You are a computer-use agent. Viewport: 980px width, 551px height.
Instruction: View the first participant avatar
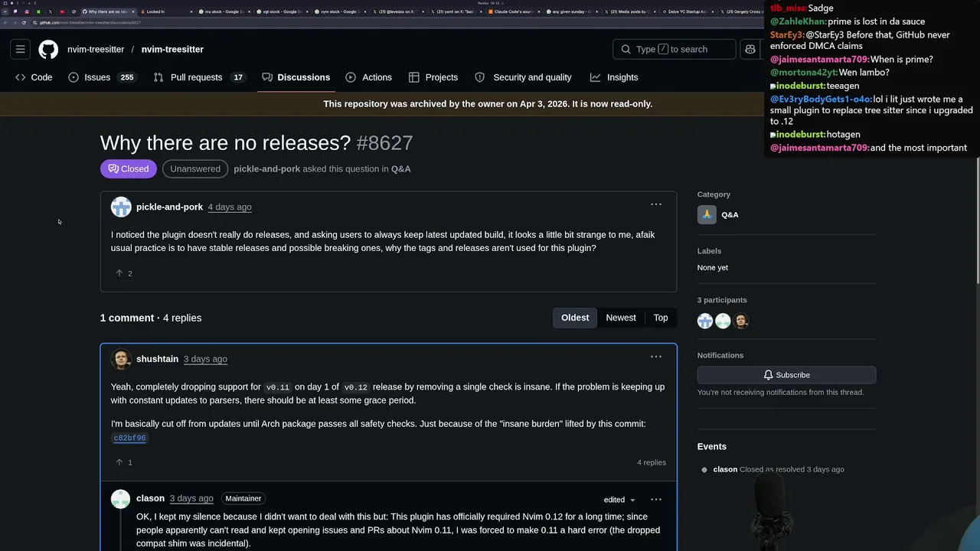click(705, 321)
